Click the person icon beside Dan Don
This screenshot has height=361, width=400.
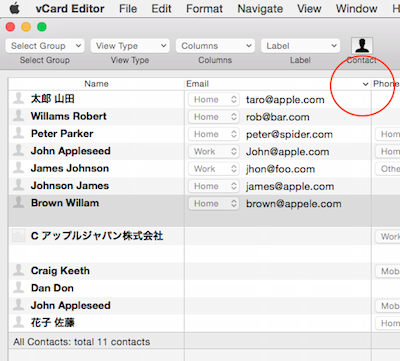18,288
